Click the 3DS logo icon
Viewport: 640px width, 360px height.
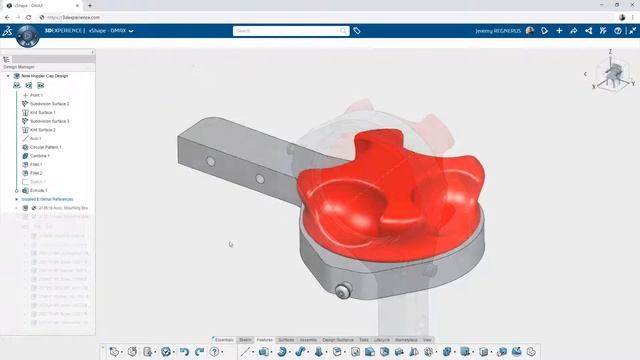click(x=7, y=31)
